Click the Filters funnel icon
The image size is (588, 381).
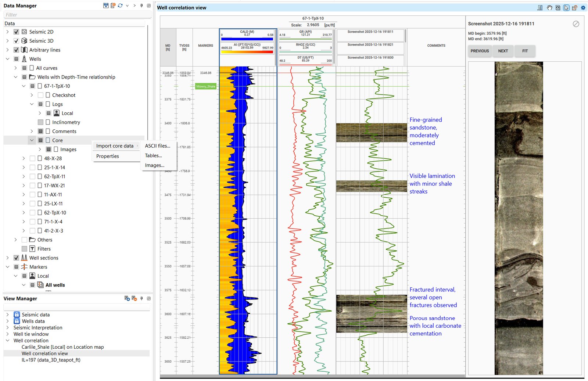32,249
